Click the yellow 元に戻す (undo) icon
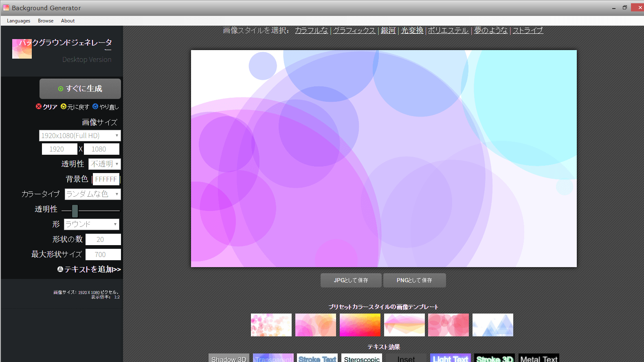This screenshot has width=644, height=362. tap(64, 106)
